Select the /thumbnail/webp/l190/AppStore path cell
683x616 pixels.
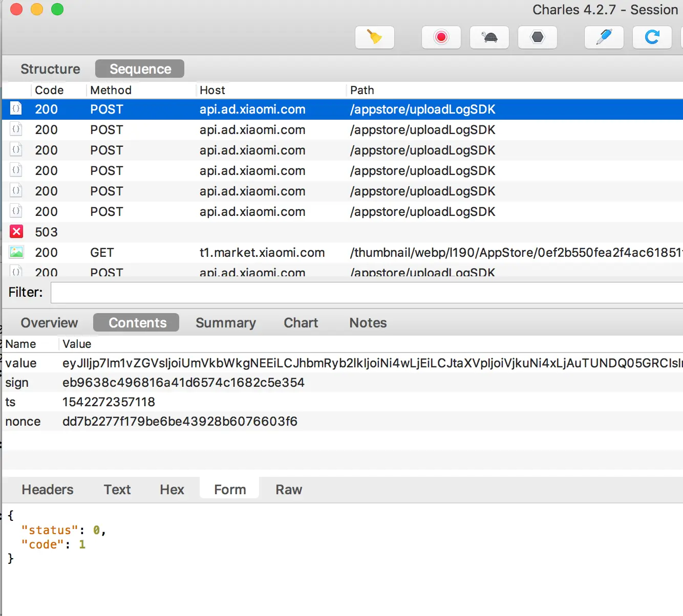tap(516, 252)
